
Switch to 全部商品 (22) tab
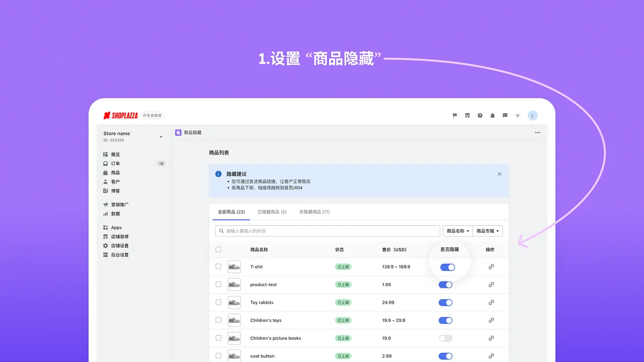pyautogui.click(x=231, y=212)
